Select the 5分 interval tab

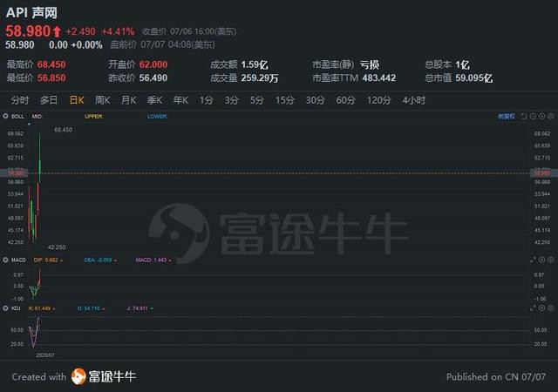[x=256, y=100]
